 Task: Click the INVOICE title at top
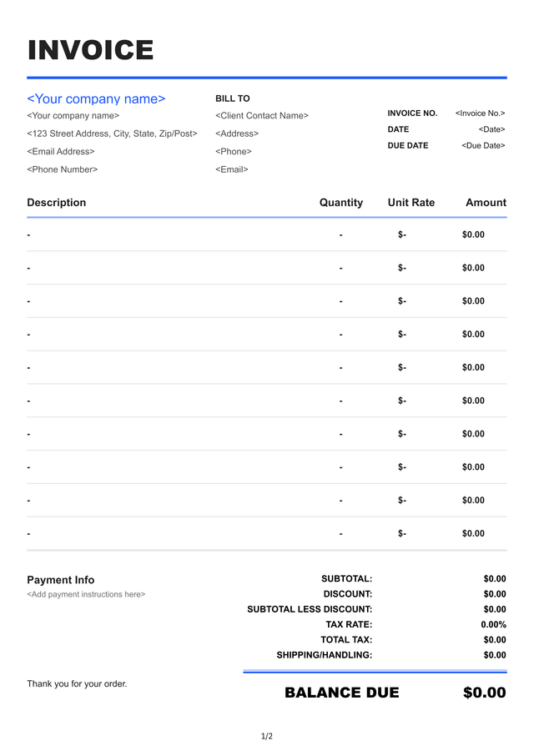(90, 51)
